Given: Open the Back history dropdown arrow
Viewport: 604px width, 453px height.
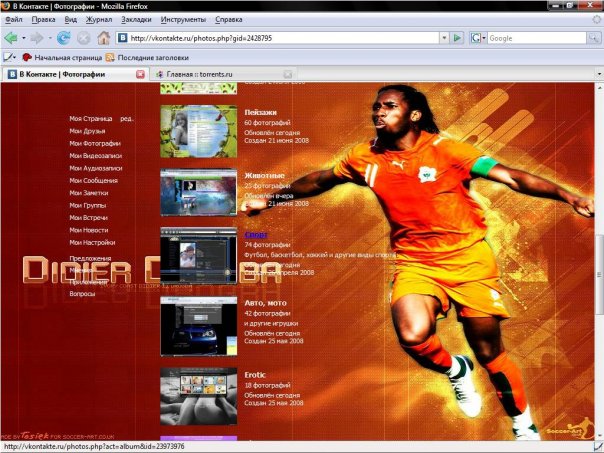Looking at the screenshot, I should point(23,38).
